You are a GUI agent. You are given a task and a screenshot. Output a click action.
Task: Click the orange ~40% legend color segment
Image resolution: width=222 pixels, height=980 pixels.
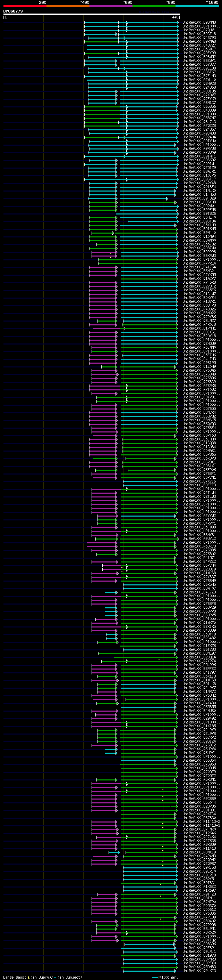click(x=68, y=6)
